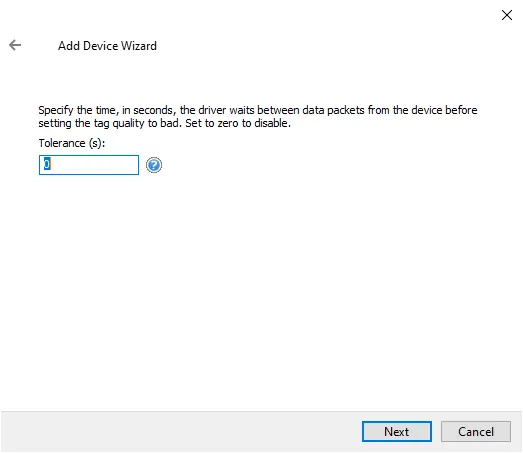
Task: Proceed with the Next button
Action: (397, 431)
